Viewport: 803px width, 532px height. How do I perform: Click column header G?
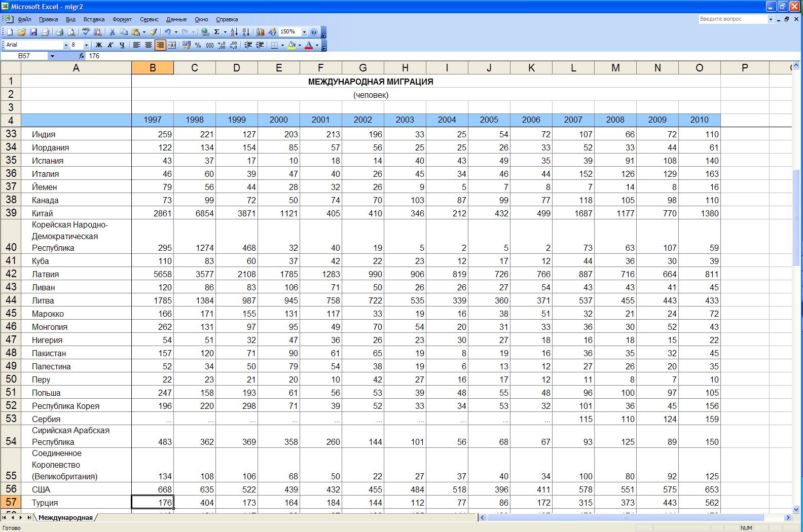coord(363,68)
